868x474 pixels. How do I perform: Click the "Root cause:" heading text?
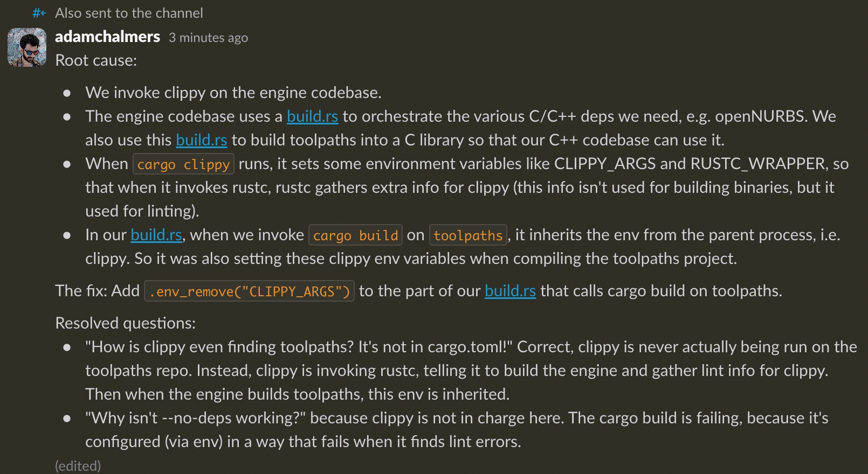pos(96,60)
